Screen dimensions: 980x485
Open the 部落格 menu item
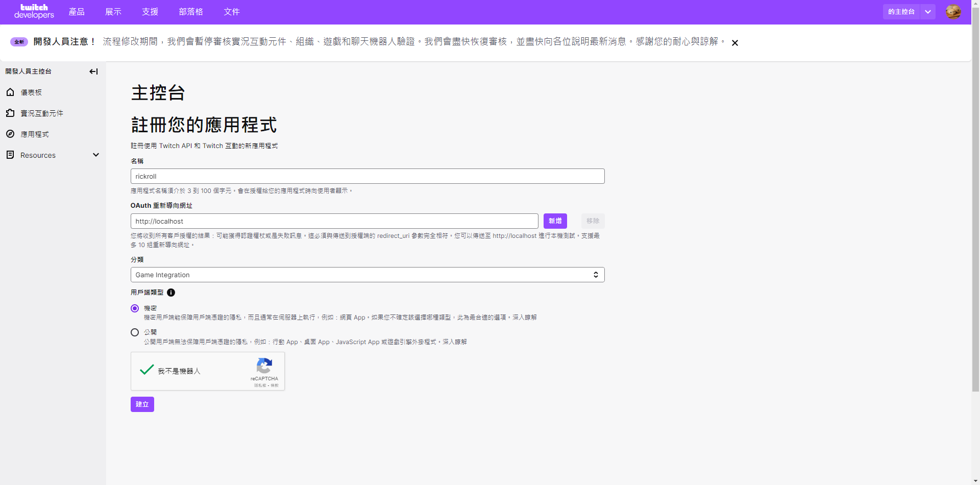coord(191,12)
